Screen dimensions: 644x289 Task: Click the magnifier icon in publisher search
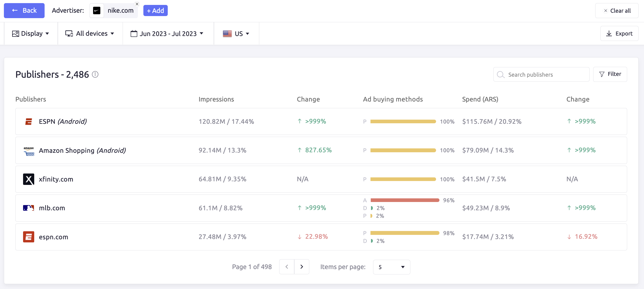[x=501, y=75]
